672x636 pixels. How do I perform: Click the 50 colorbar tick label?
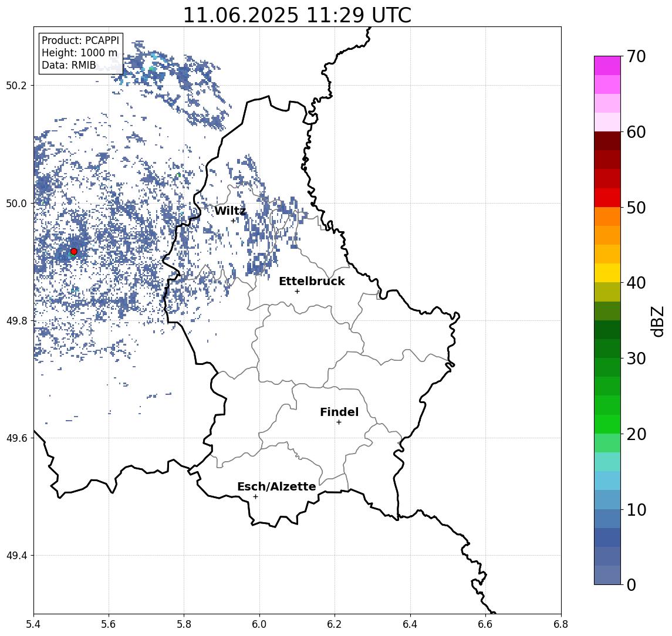(636, 208)
